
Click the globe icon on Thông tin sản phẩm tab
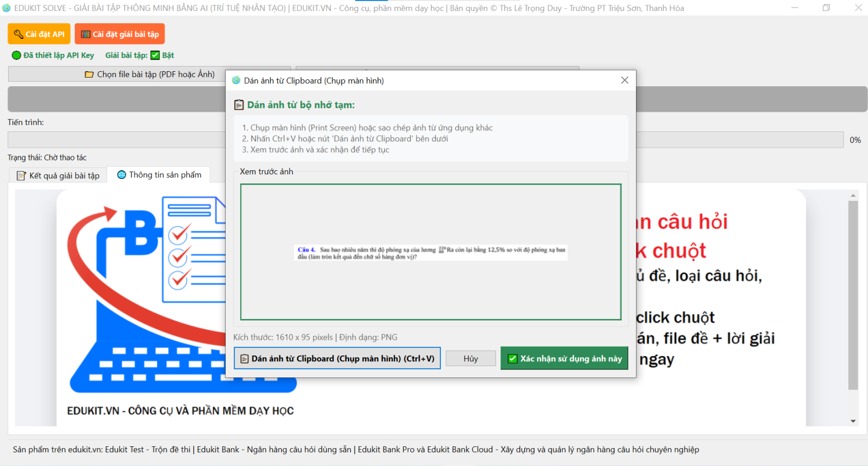(x=122, y=175)
